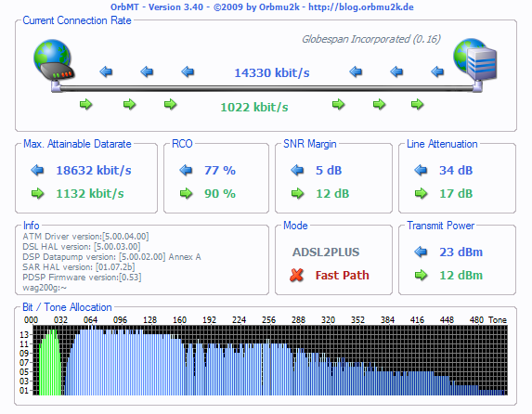Screen dimensions: 532x414
Task: Click the 18632 kbit/s attainable downstream value
Action: (x=94, y=171)
